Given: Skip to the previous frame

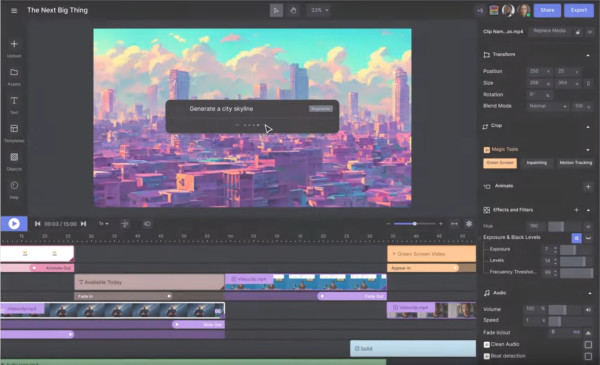Looking at the screenshot, I should (38, 224).
